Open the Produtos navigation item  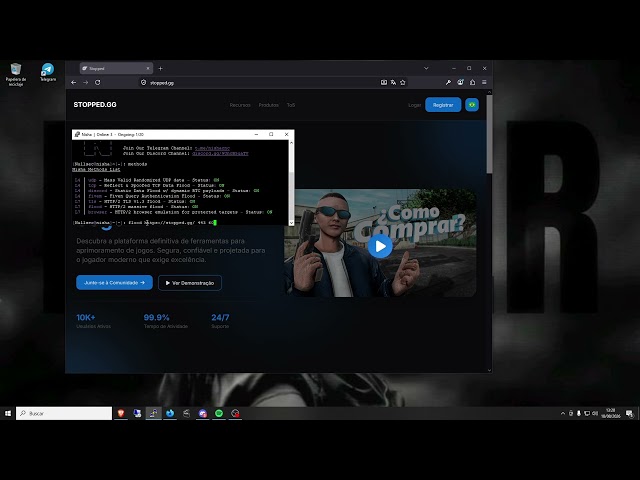[x=269, y=105]
